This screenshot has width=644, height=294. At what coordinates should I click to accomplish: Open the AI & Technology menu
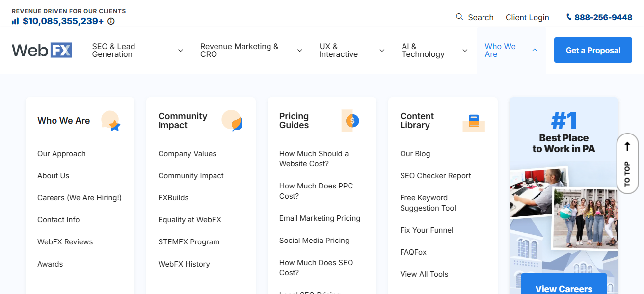coord(423,51)
